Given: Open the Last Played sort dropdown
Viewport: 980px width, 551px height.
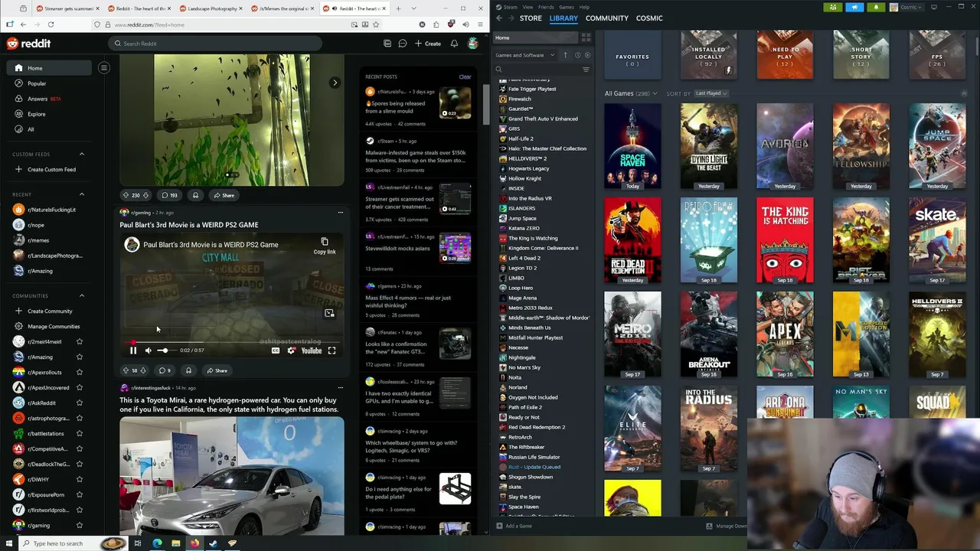Looking at the screenshot, I should tap(711, 93).
